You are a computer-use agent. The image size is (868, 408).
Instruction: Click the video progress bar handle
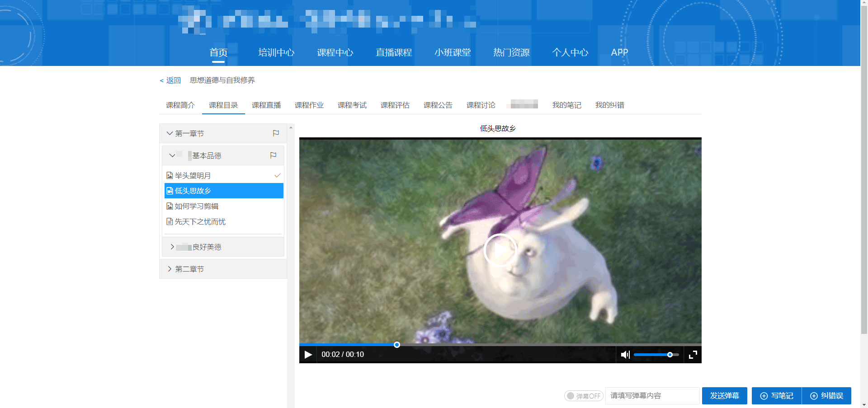(x=397, y=345)
